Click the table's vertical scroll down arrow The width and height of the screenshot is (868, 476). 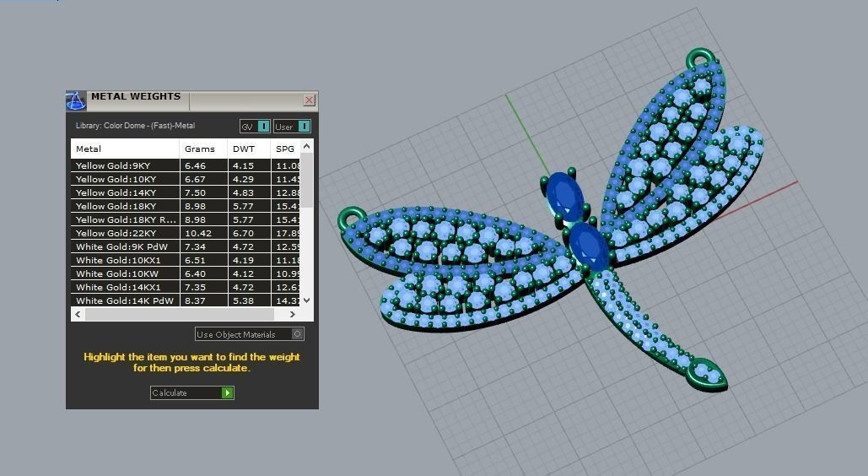pos(307,300)
